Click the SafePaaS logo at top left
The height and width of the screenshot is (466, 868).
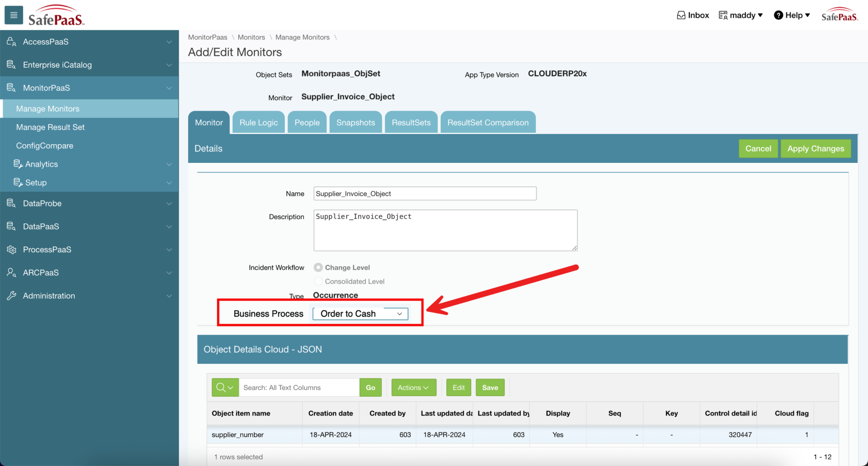tap(56, 15)
